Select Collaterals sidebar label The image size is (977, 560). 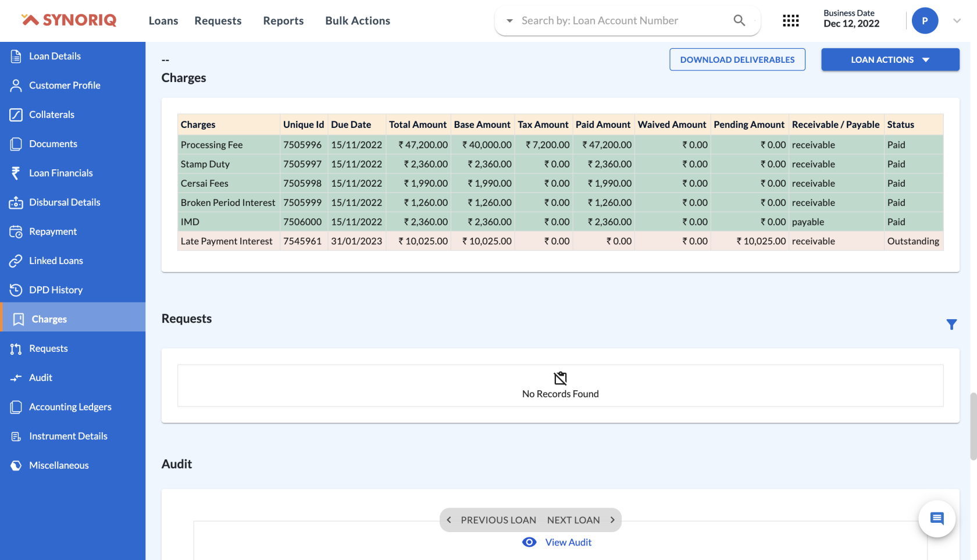click(x=52, y=115)
